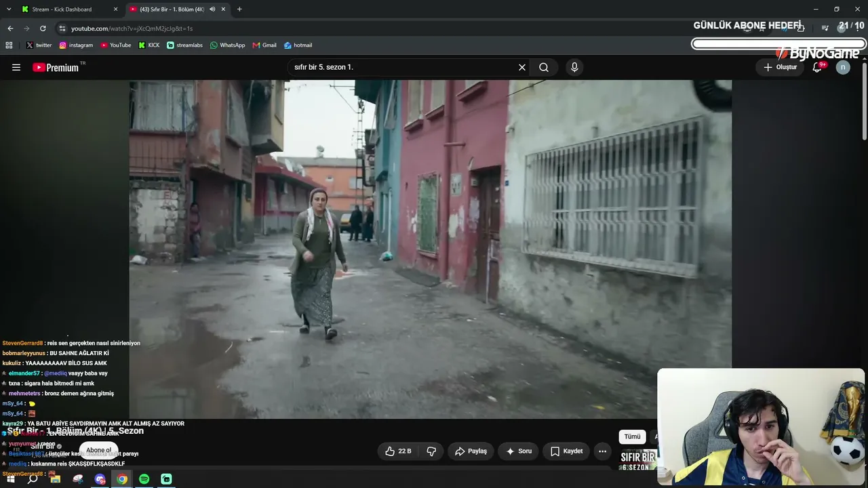
Task: Go back to the previous page
Action: click(x=10, y=28)
